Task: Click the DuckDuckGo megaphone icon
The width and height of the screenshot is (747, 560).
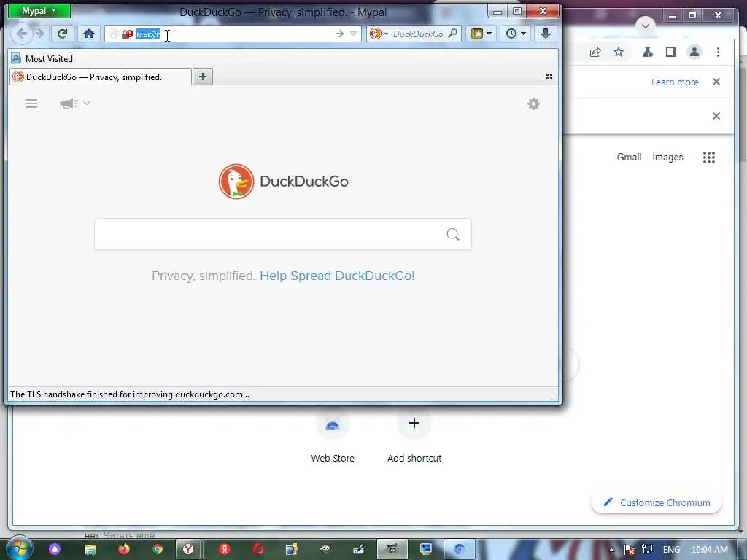Action: coord(69,104)
